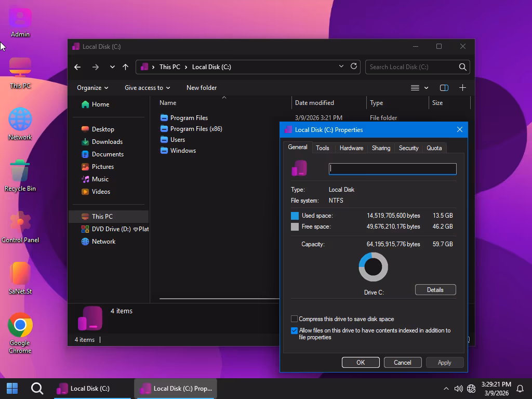Switch to the Tools tab
Screen dimensions: 532x399
[323, 148]
